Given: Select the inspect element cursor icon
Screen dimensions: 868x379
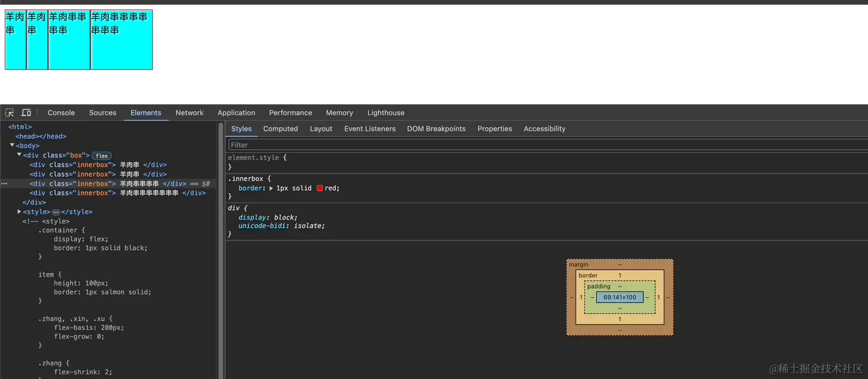Looking at the screenshot, I should 9,113.
